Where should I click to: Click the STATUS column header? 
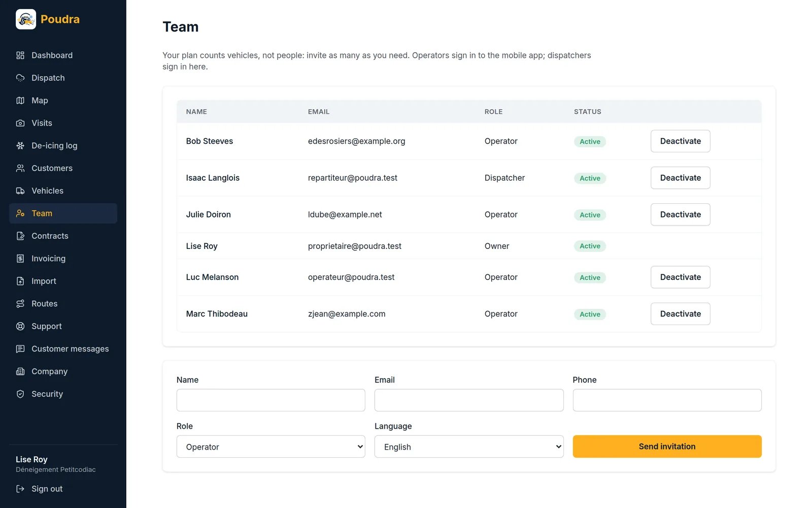coord(588,112)
